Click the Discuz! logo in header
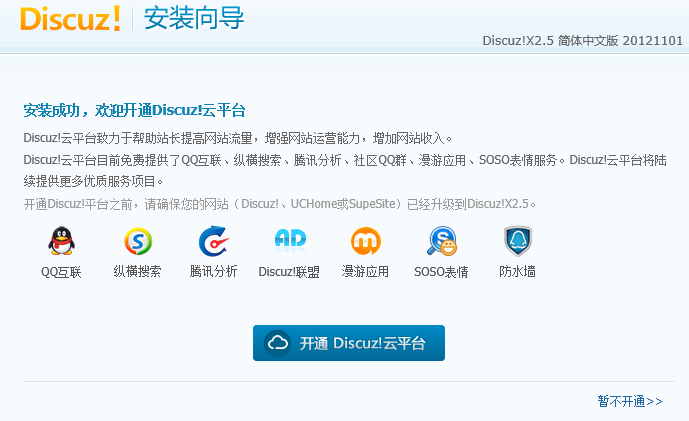 click(70, 19)
